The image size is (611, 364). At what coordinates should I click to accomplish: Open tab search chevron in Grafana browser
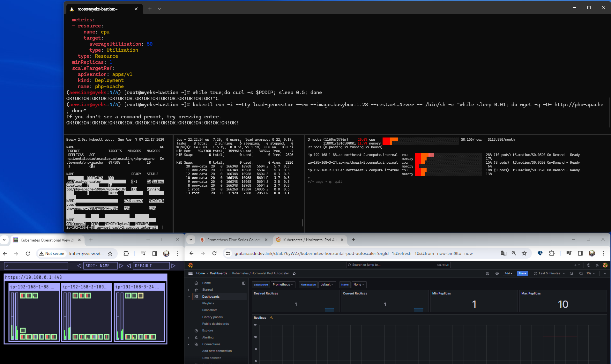(191, 240)
